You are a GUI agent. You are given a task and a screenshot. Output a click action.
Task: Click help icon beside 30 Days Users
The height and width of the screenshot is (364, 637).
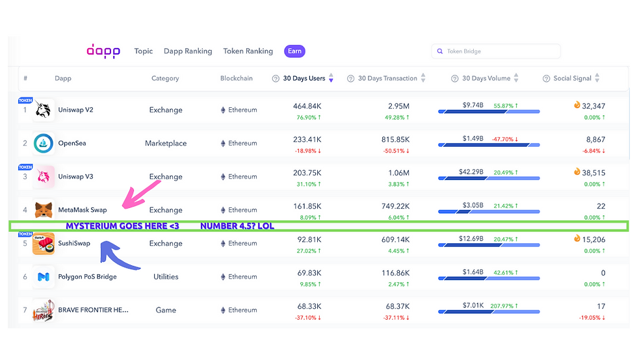pos(276,79)
